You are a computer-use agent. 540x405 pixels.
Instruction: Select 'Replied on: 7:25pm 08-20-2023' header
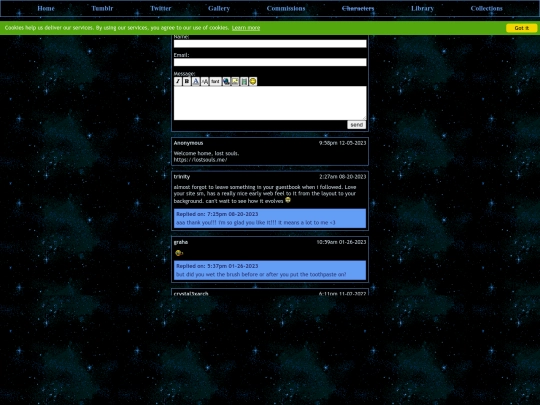pos(217,214)
